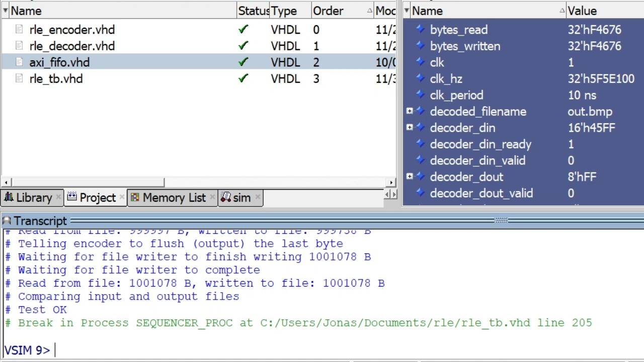The image size is (644, 362).
Task: Click the clk_hz signal diamond icon
Action: pos(420,78)
